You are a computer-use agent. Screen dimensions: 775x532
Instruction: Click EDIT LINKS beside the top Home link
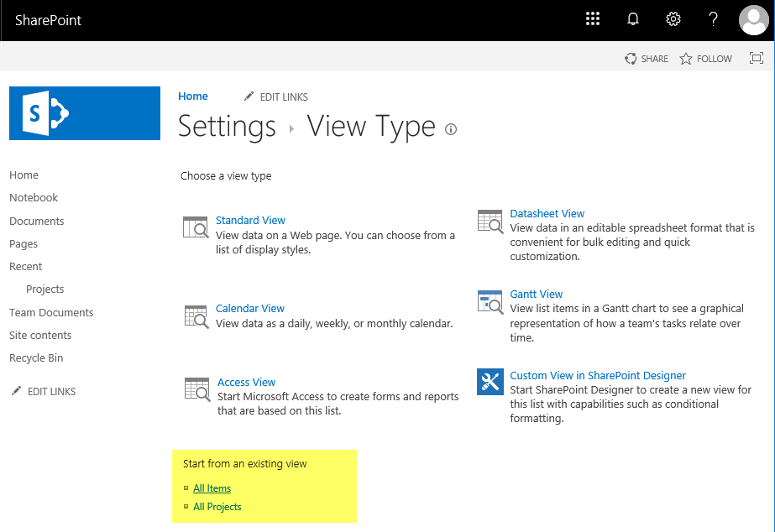click(x=284, y=96)
